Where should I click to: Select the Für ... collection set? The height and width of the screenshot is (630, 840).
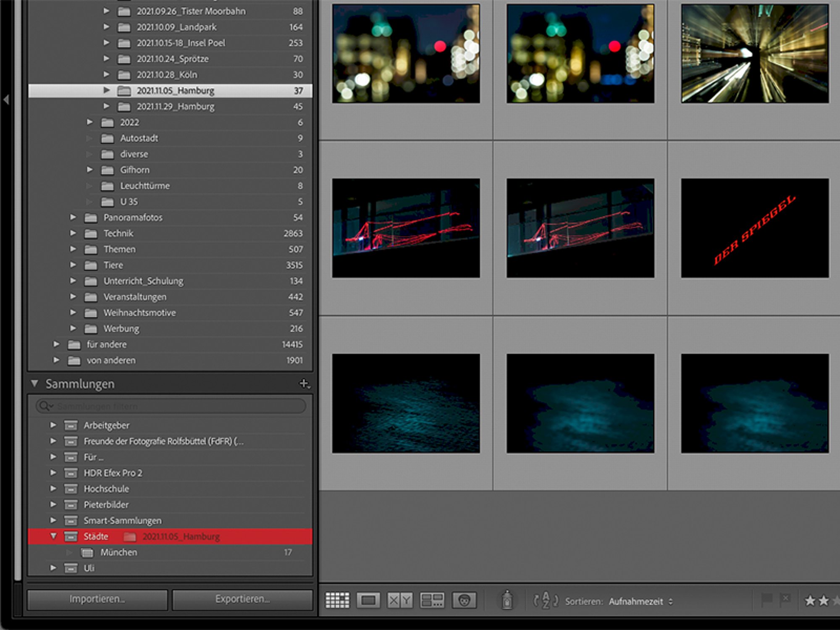170,457
